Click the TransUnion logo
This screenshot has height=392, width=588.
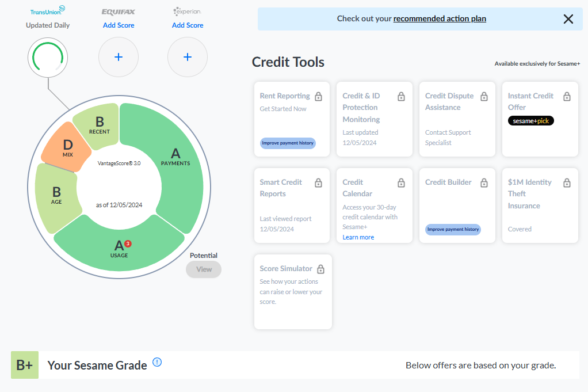(x=48, y=10)
